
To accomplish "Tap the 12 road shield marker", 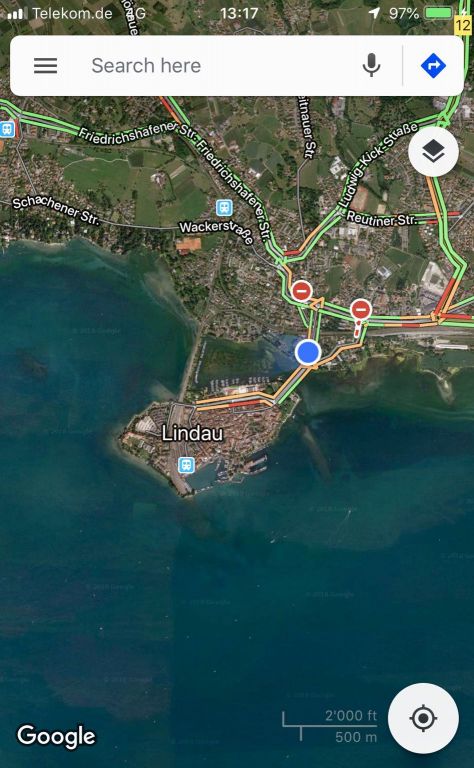I will pos(463,24).
